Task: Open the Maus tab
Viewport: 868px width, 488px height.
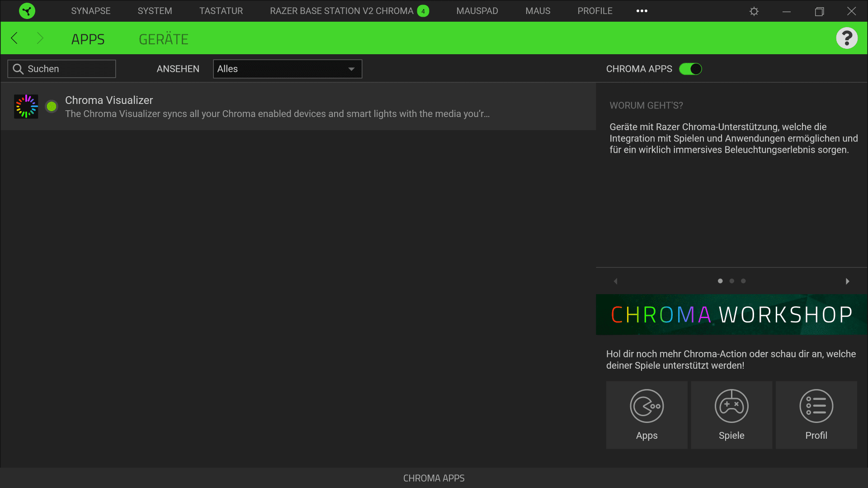Action: [538, 11]
